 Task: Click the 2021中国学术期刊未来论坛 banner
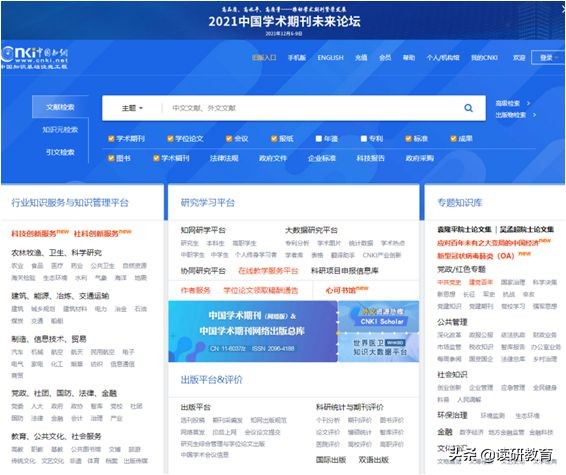point(284,21)
